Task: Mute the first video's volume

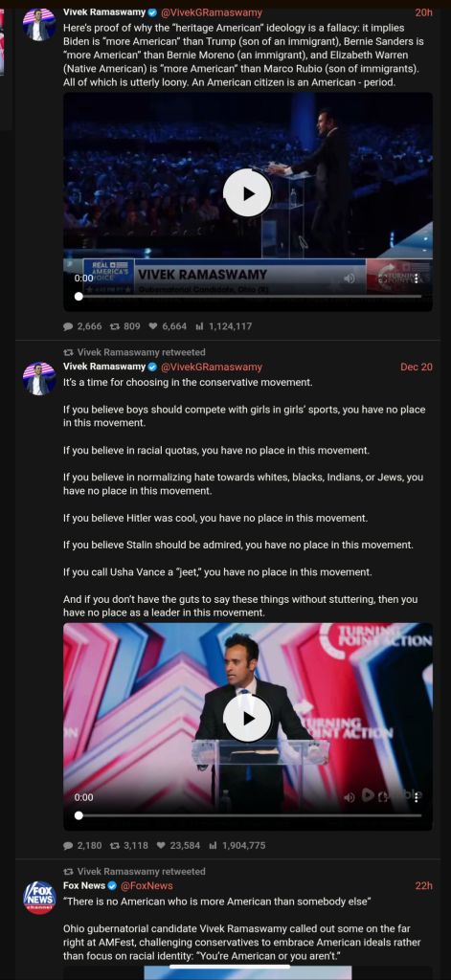Action: (x=350, y=278)
